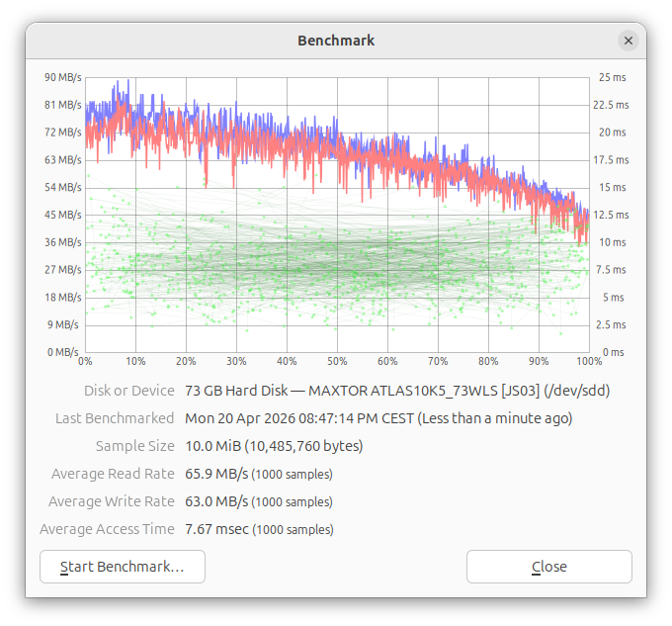Click the Benchmark window title
This screenshot has width=672, height=626.
point(336,41)
